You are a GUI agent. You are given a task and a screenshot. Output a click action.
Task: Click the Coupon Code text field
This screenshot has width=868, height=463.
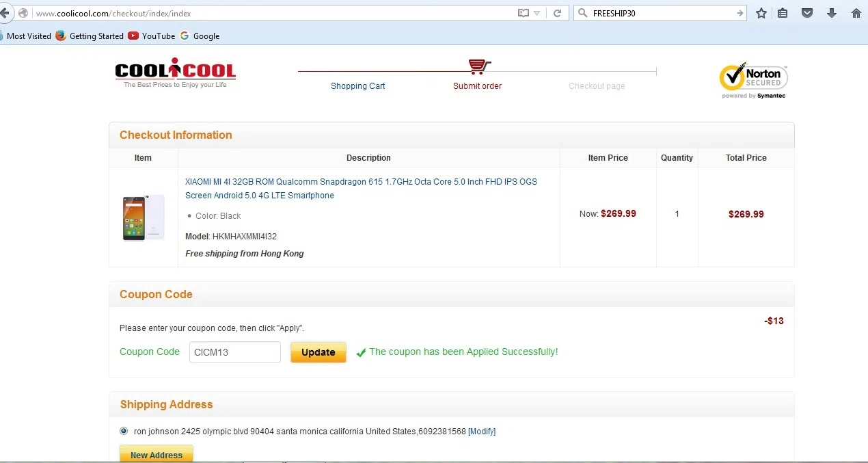coord(235,352)
